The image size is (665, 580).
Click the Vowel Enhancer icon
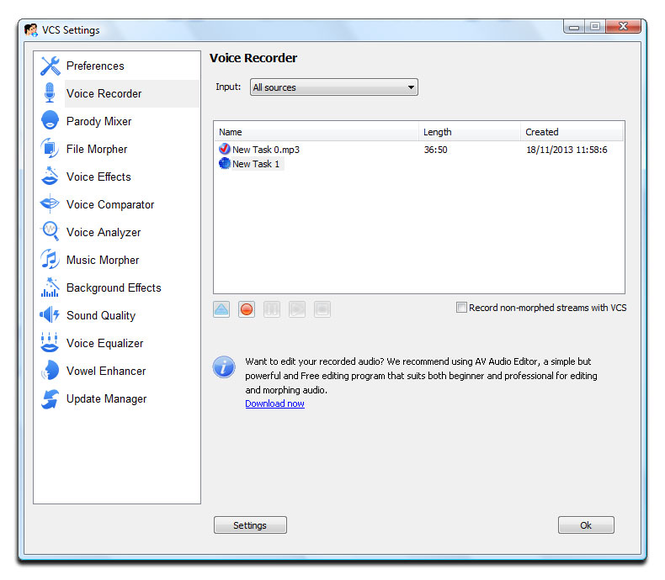click(x=50, y=370)
